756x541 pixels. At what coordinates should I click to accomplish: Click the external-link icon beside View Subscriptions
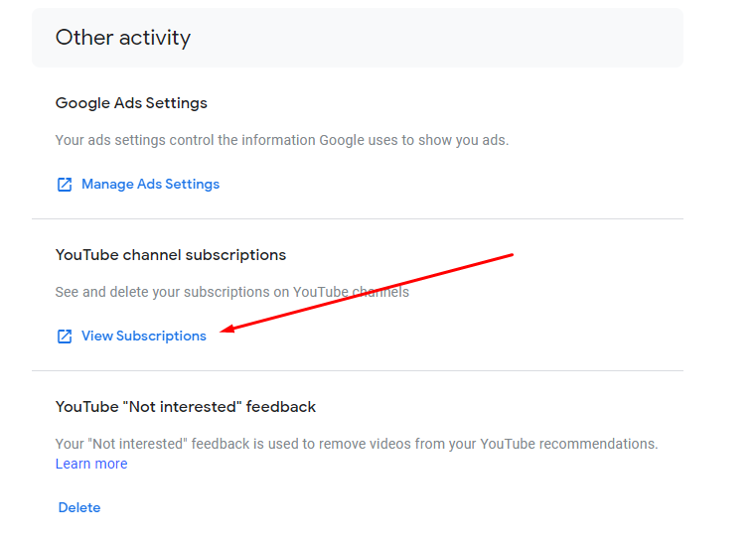65,337
